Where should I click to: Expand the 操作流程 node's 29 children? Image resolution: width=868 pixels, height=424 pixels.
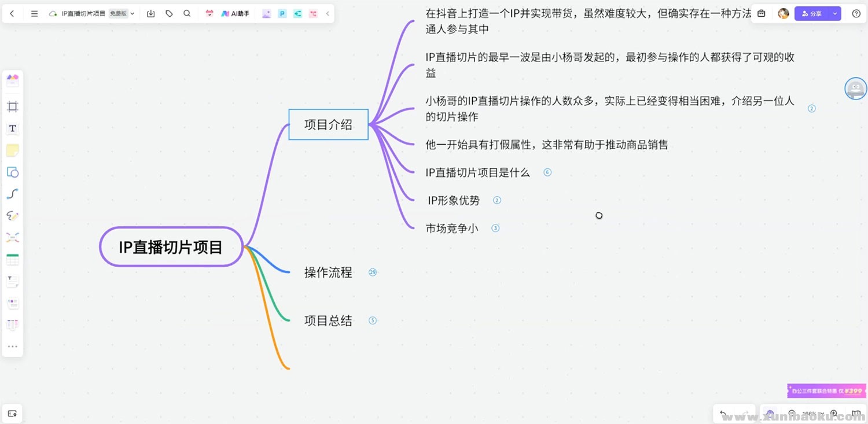point(373,272)
